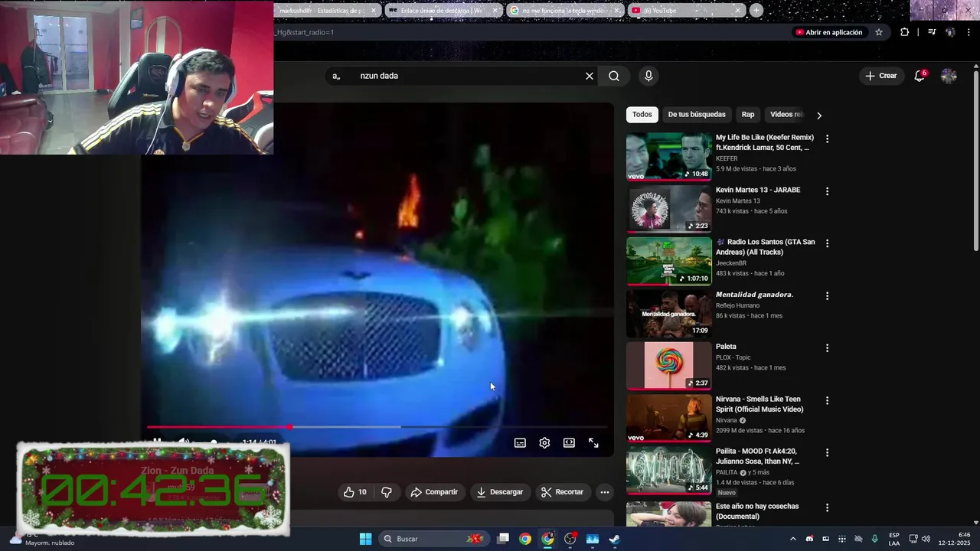Click the magnifier search button

(614, 76)
